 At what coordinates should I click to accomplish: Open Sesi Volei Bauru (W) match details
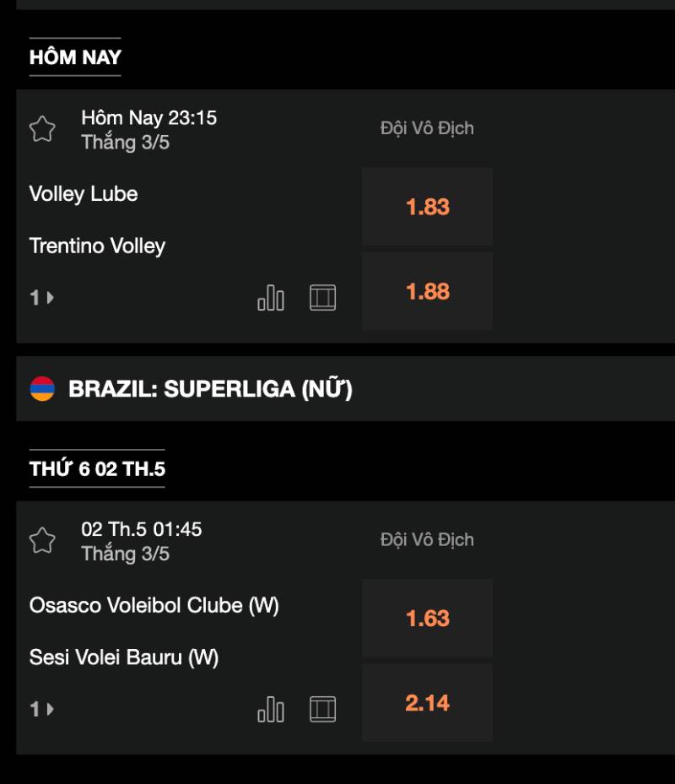[124, 657]
